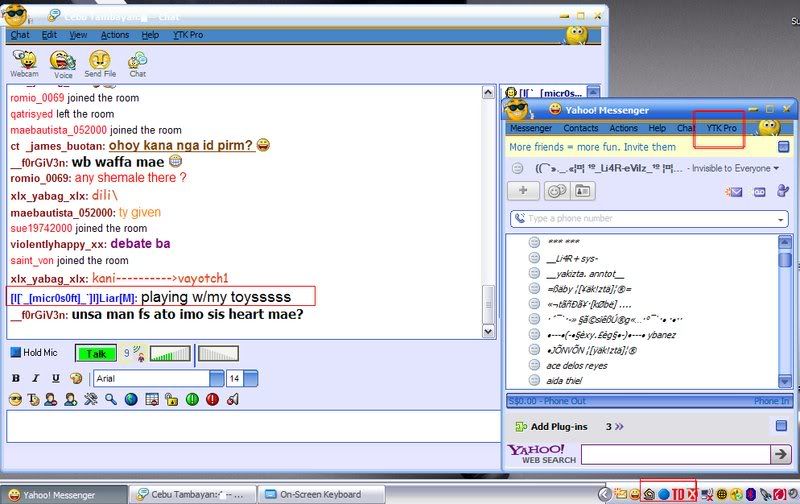800x504 pixels.
Task: Open Contacts menu in Yahoo! Messenger window
Action: point(581,128)
